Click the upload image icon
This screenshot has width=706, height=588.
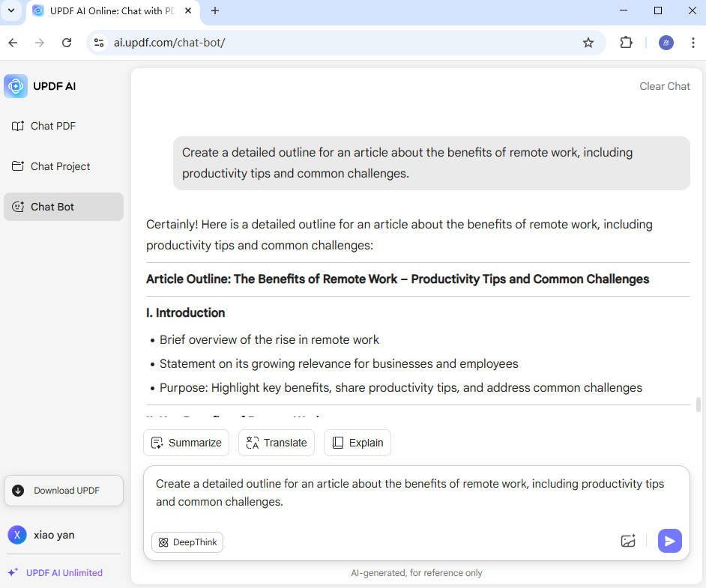pyautogui.click(x=628, y=541)
